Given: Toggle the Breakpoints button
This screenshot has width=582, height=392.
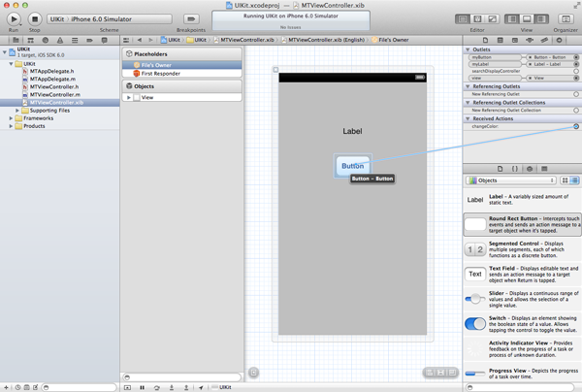Looking at the screenshot, I should 191,19.
